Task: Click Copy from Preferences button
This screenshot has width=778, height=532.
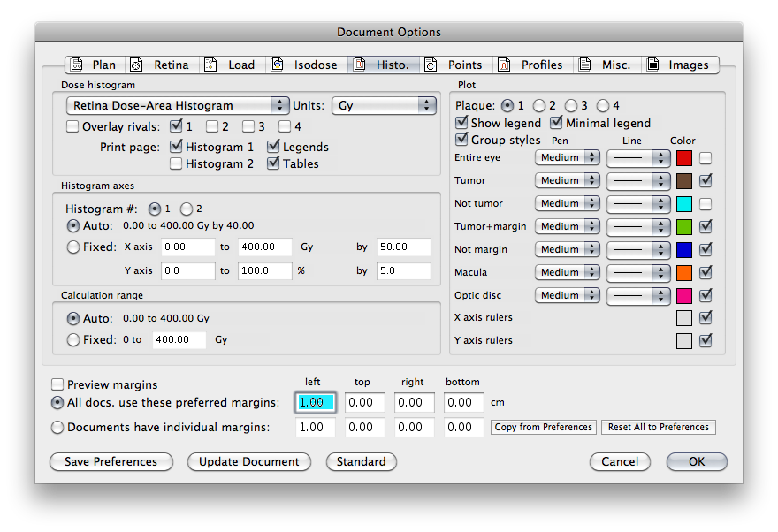Action: tap(544, 427)
